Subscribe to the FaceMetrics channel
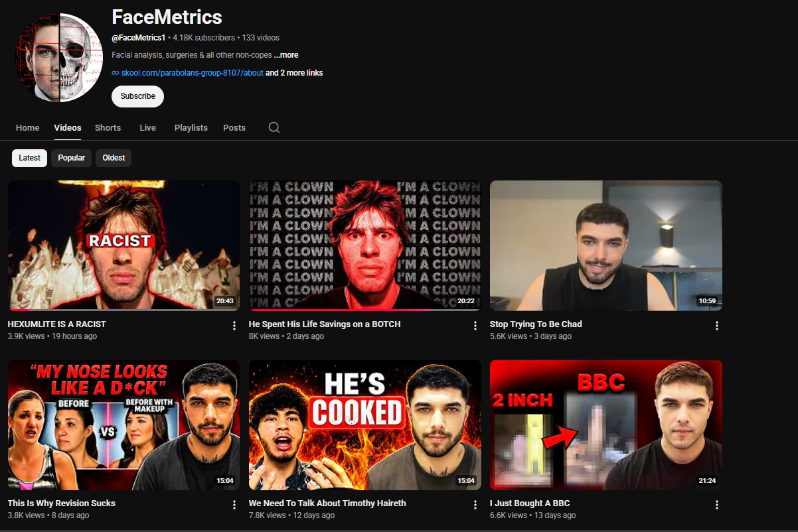 [x=137, y=96]
